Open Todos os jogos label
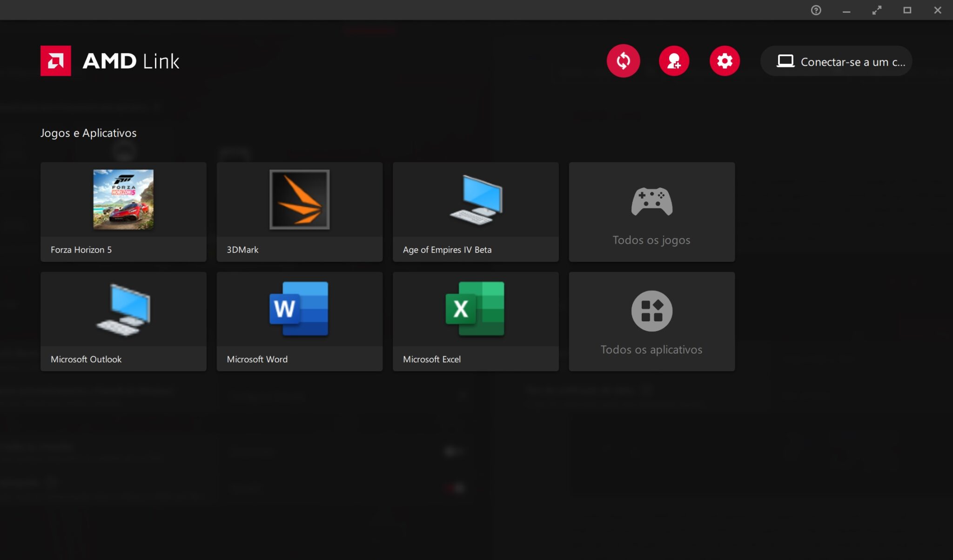 [x=651, y=240]
